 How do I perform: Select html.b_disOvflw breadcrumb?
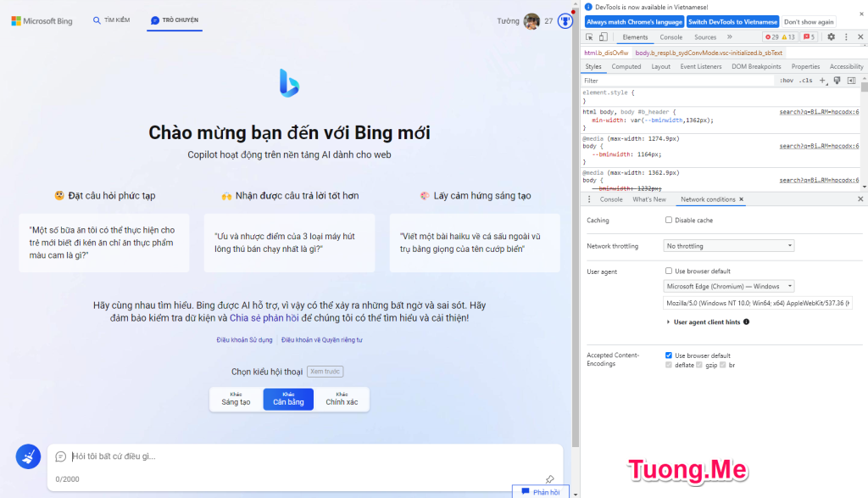pos(606,53)
